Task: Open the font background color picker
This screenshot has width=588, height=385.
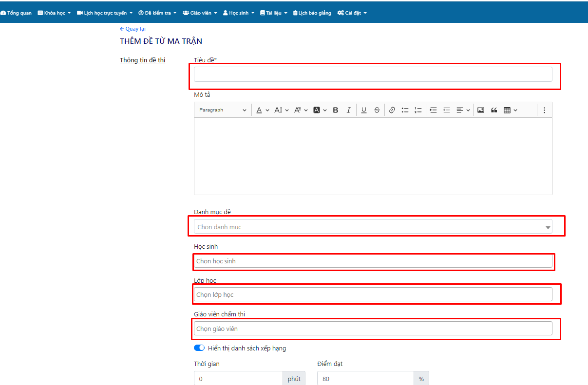Action: click(320, 110)
